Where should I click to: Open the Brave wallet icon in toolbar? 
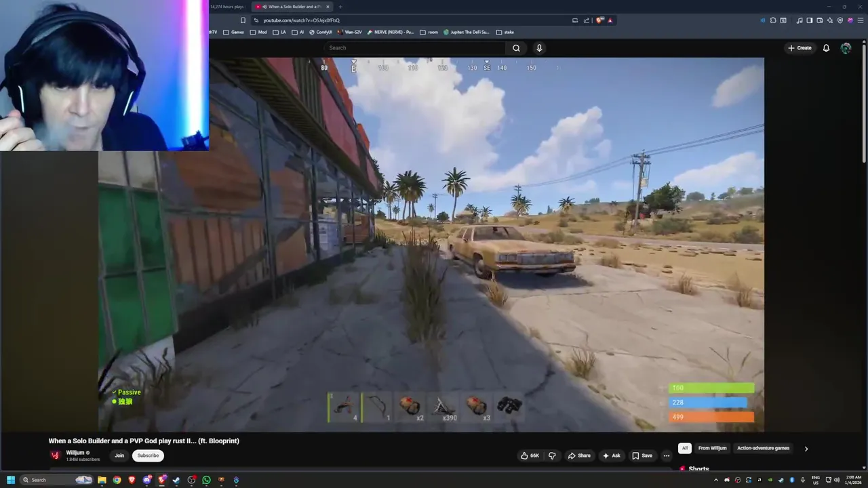[x=819, y=20]
